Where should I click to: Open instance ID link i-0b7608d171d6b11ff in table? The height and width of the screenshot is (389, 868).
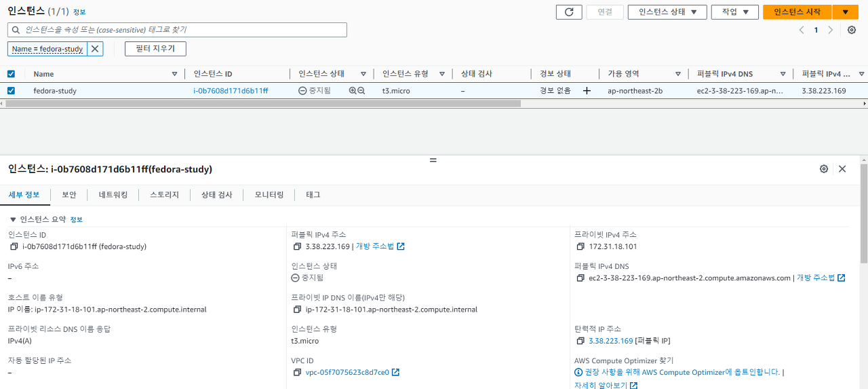tap(231, 90)
